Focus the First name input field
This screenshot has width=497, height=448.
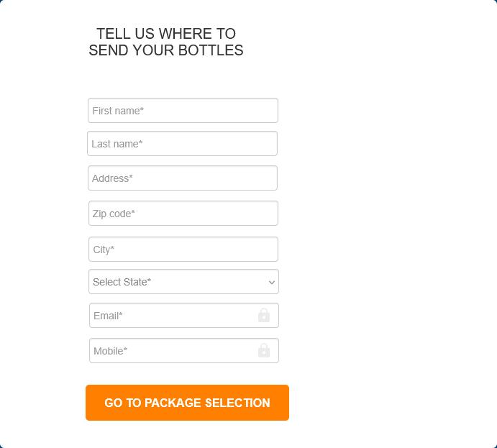point(183,110)
